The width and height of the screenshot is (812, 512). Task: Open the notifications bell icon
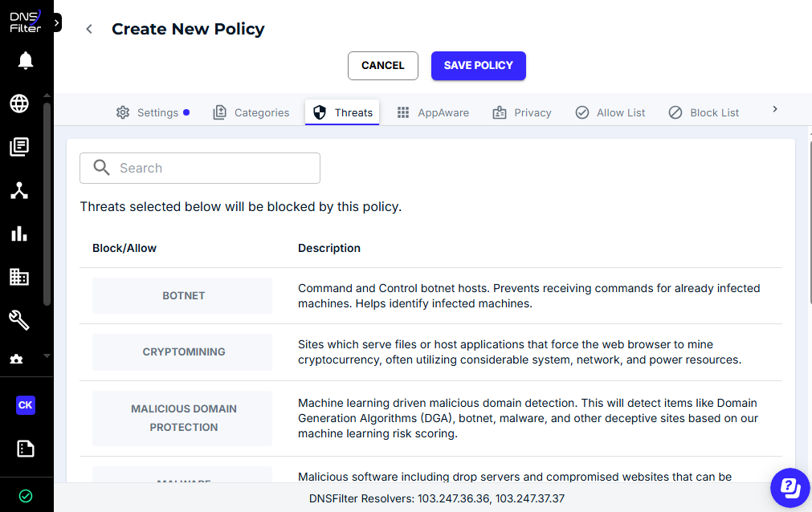click(25, 60)
